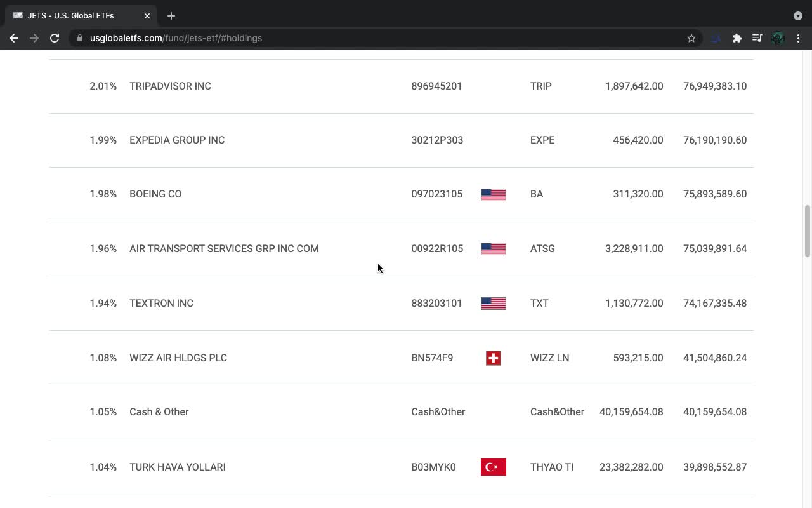This screenshot has height=508, width=812.
Task: Click the 1.94% weight value
Action: click(x=103, y=303)
